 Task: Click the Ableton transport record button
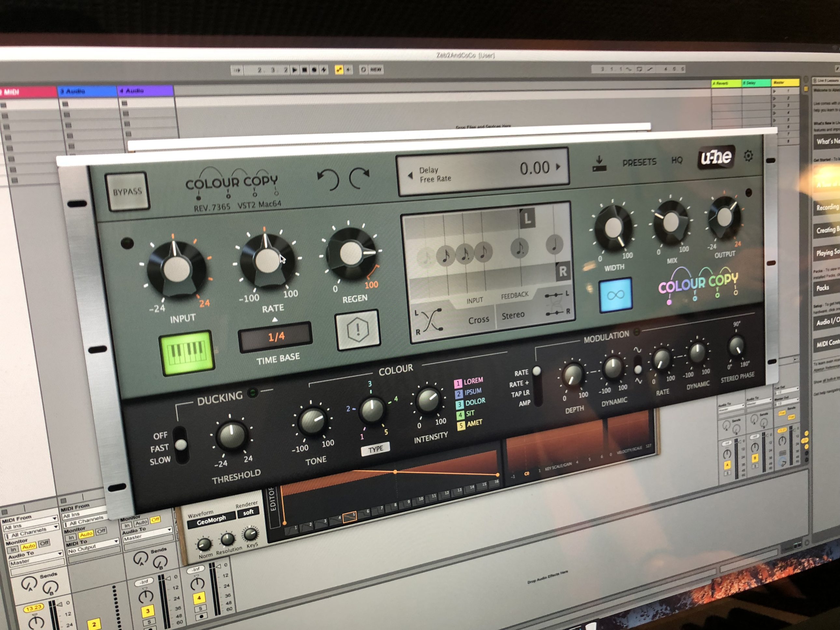pos(314,70)
